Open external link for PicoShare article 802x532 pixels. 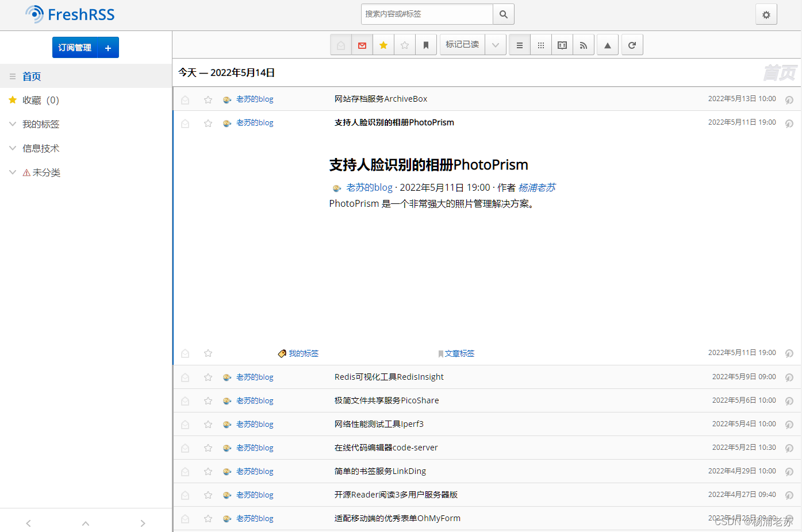click(789, 401)
